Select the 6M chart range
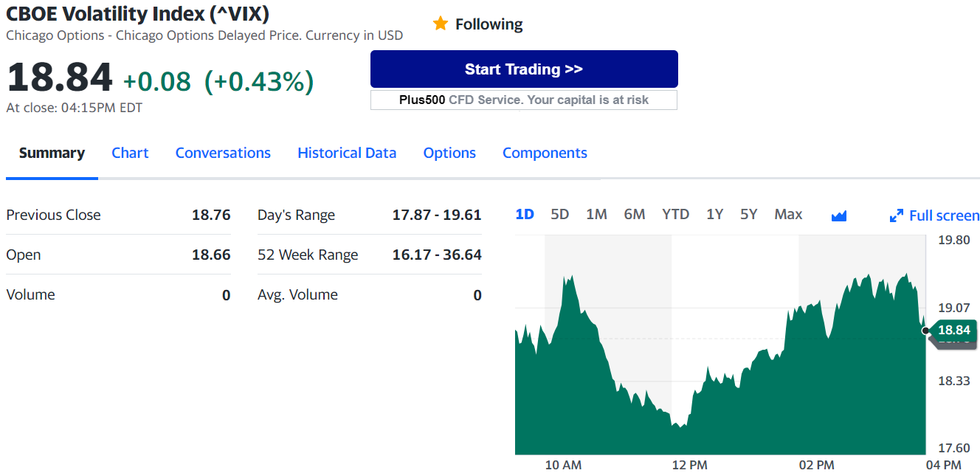The image size is (980, 473). tap(635, 214)
